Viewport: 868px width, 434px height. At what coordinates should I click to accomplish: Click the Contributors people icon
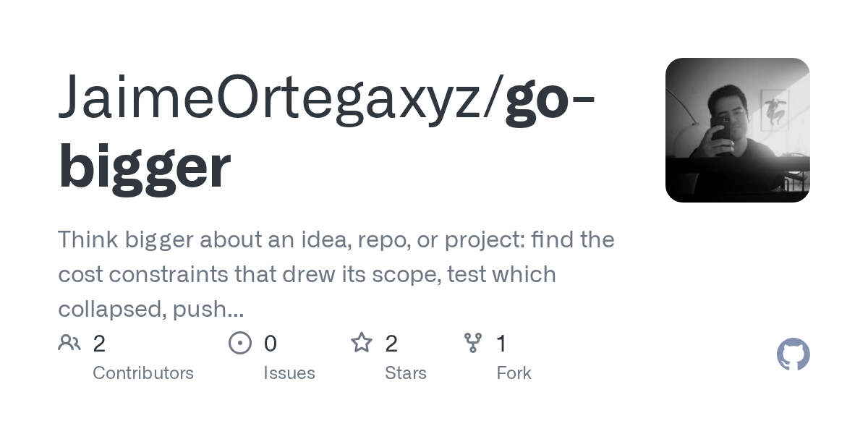[69, 343]
